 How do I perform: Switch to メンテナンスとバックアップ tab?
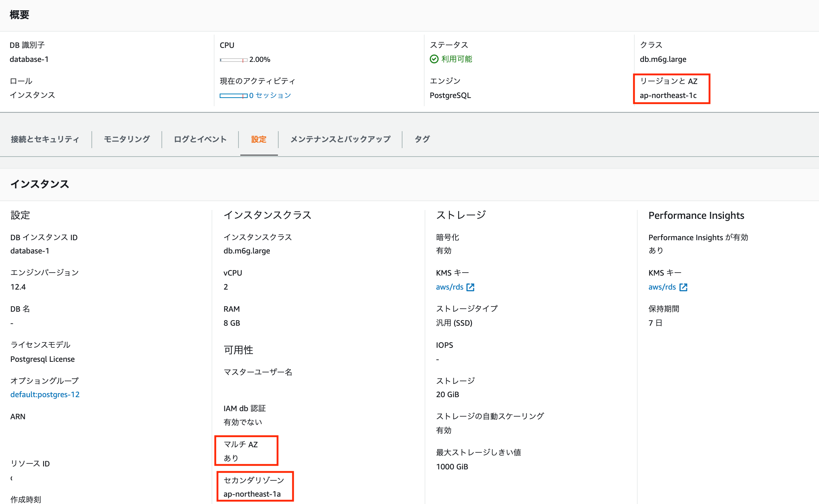click(x=339, y=139)
